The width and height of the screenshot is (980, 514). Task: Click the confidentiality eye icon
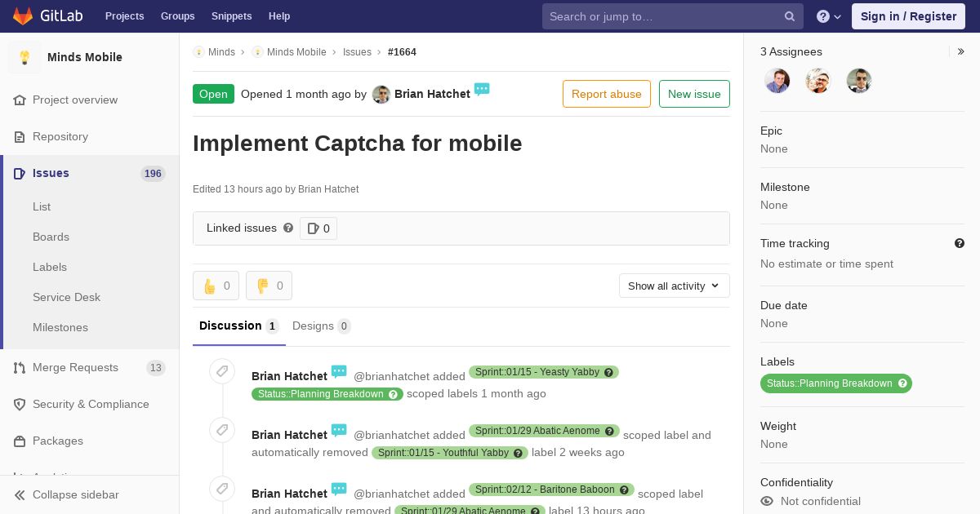(x=767, y=501)
